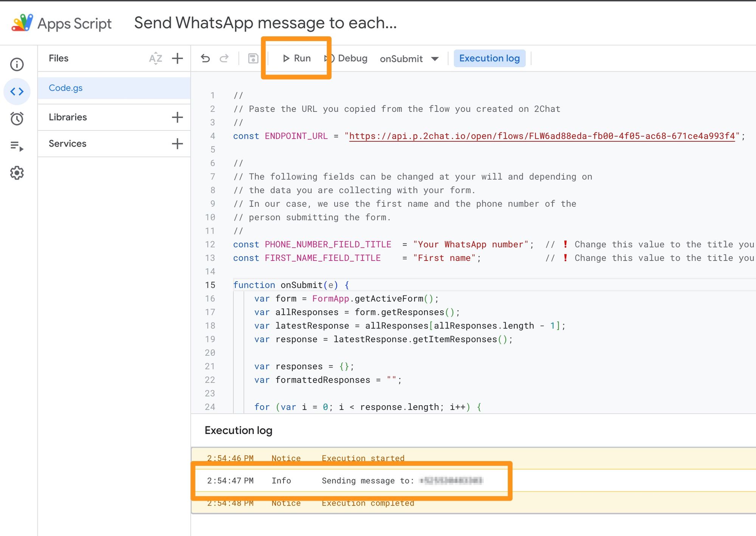Open Project Settings gear icon

tap(17, 173)
